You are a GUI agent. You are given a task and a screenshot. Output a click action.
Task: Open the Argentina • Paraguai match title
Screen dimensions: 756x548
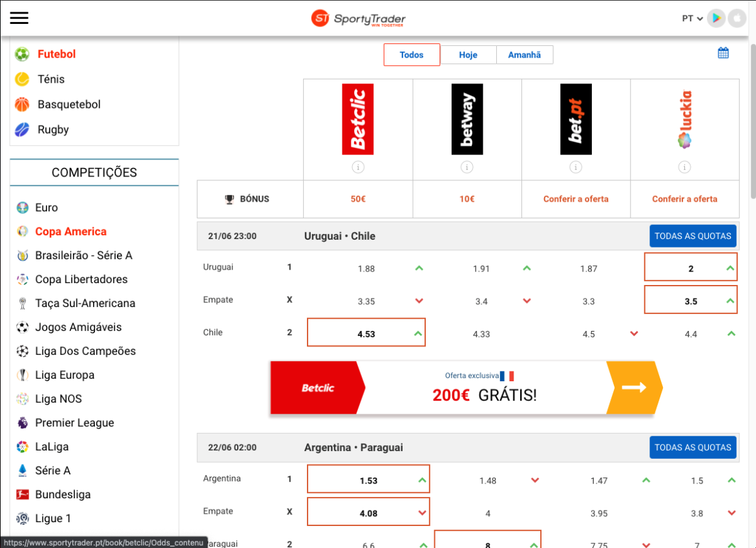click(353, 447)
